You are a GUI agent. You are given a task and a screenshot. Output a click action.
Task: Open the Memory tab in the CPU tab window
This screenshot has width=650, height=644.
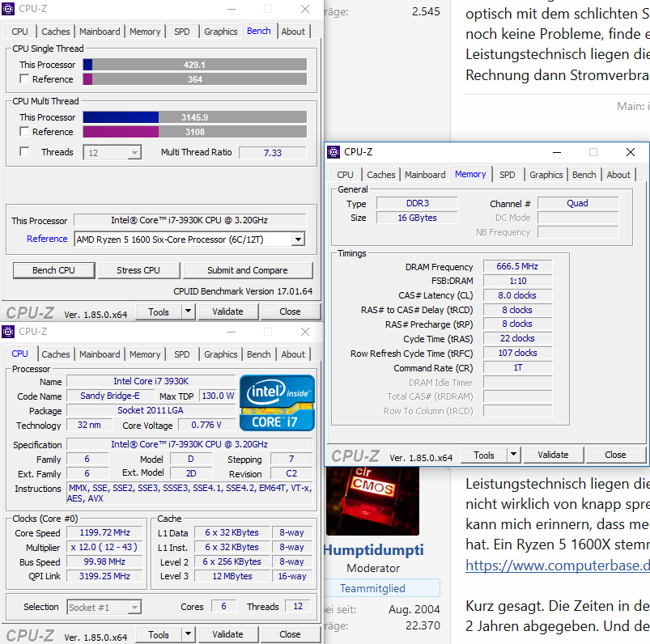(145, 354)
